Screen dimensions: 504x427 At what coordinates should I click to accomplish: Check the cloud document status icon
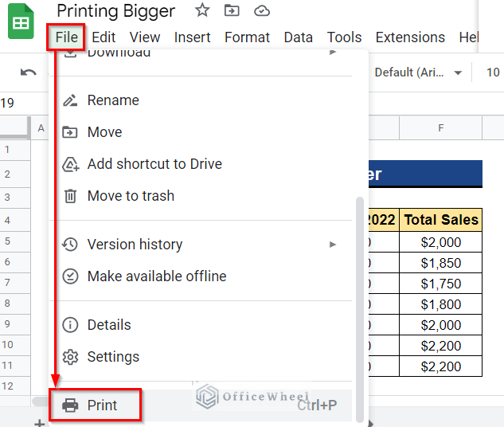[261, 10]
